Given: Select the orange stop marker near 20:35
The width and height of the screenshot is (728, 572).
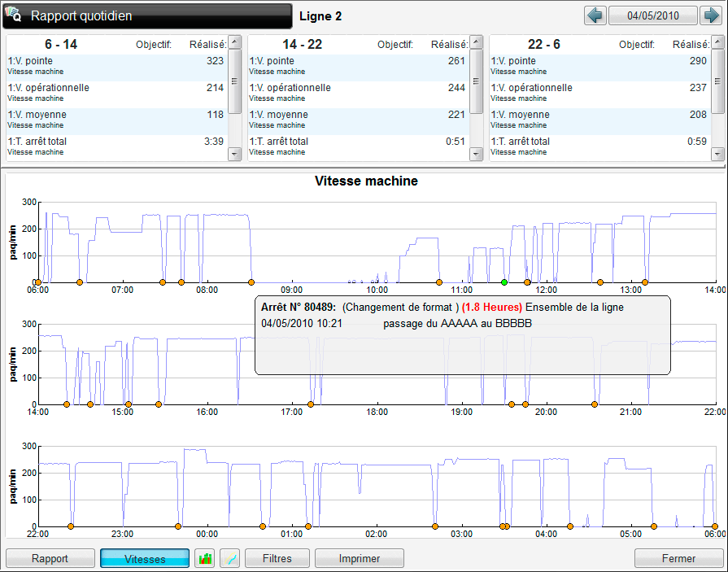Looking at the screenshot, I should (595, 404).
